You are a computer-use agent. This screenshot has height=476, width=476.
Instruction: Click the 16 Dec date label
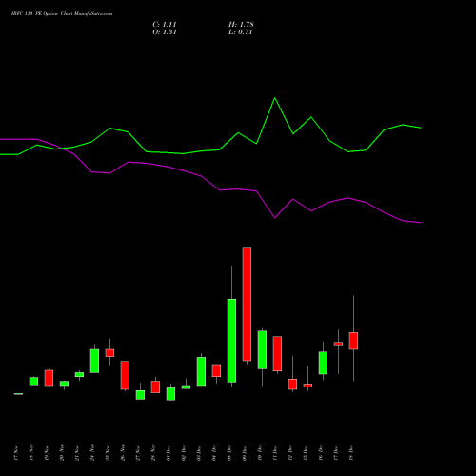(x=321, y=453)
